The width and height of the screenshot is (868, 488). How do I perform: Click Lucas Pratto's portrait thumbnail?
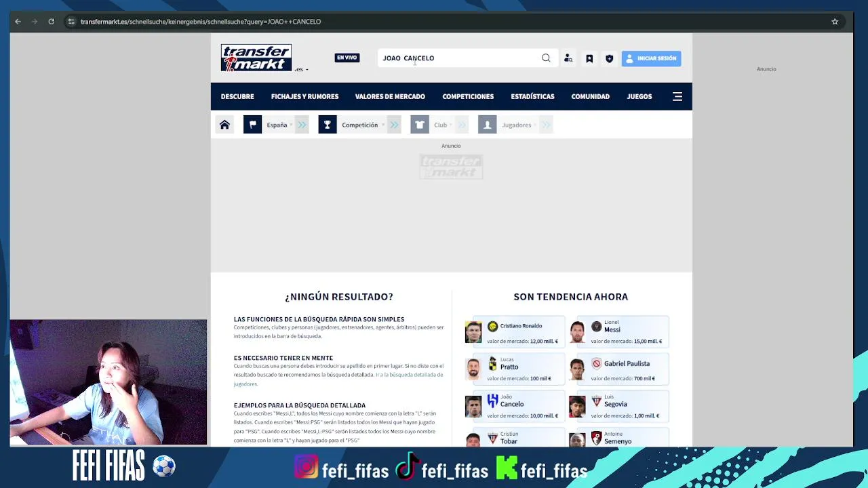pos(473,369)
